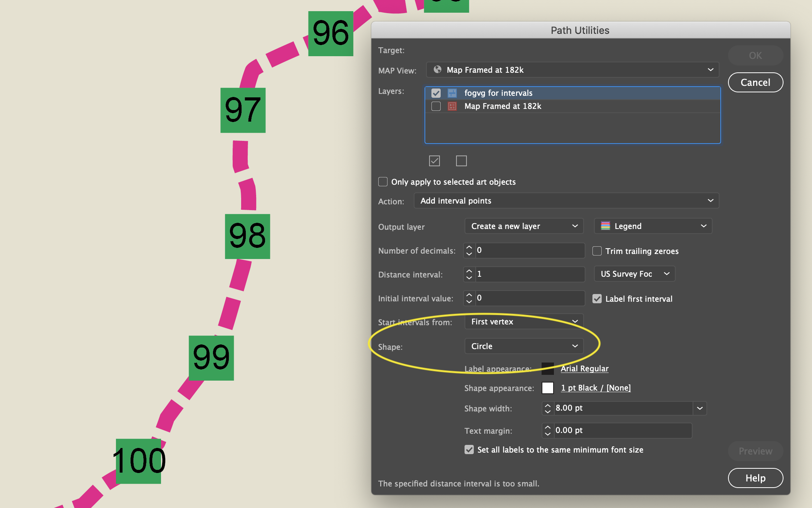Click the white Shape appearance color swatch
The height and width of the screenshot is (508, 812).
(x=548, y=388)
